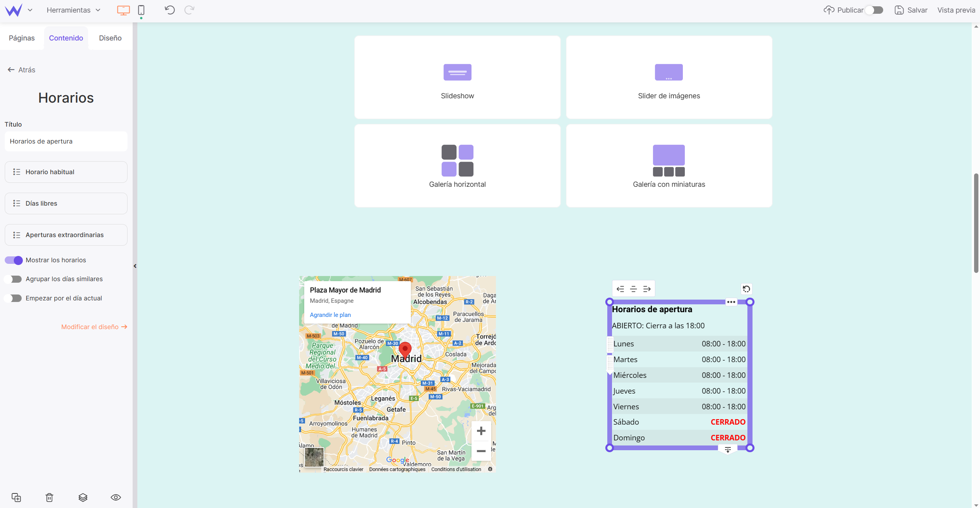Image resolution: width=980 pixels, height=508 pixels.
Task: Toggle the Publicar switch
Action: click(874, 10)
